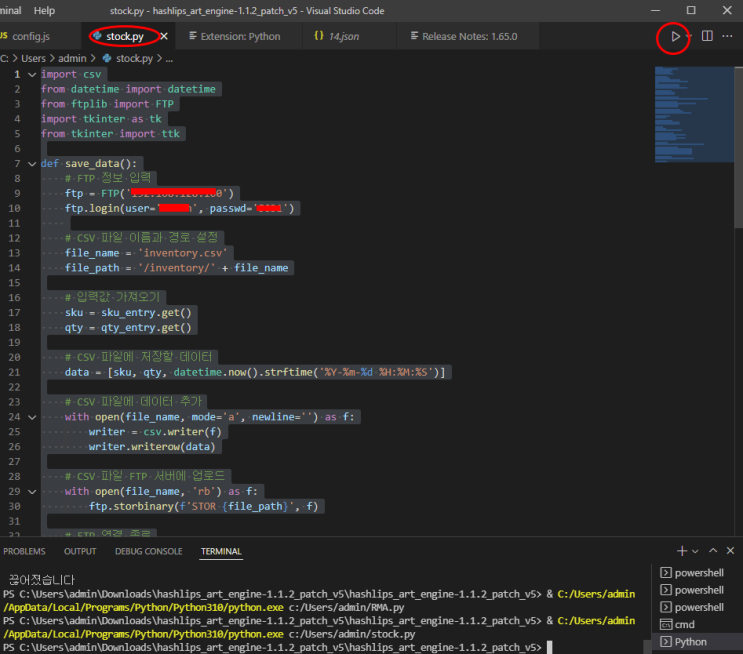Open the Help menu
The image size is (743, 654).
coord(44,10)
